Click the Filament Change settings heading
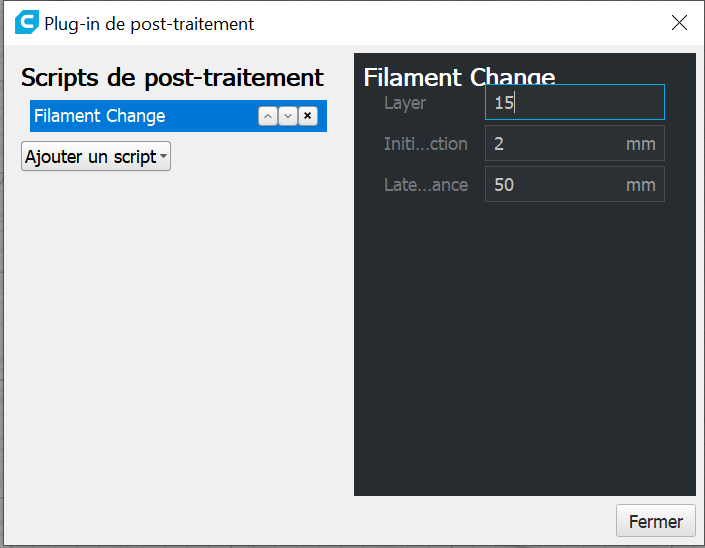This screenshot has height=548, width=705. [460, 76]
